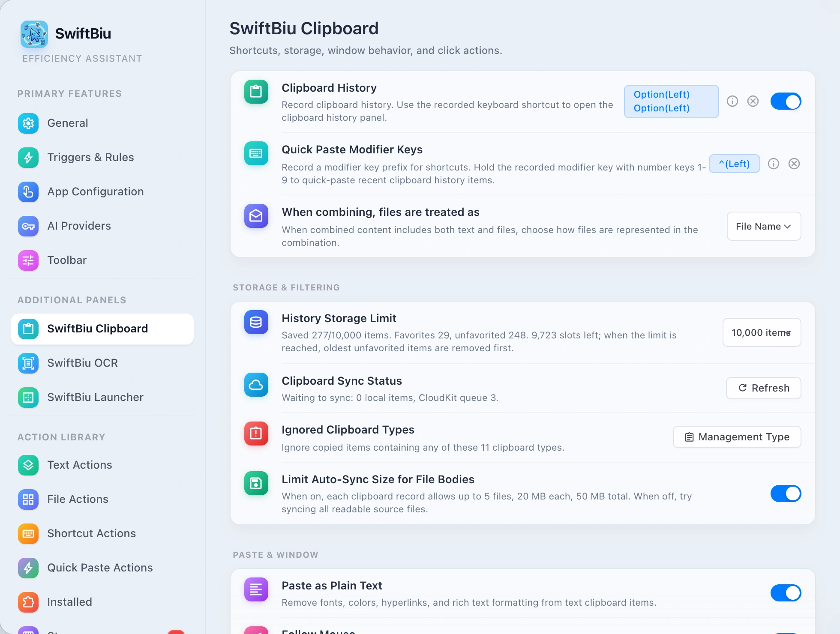Viewport: 840px width, 634px height.
Task: Open Shortcut Actions library
Action: click(x=102, y=534)
